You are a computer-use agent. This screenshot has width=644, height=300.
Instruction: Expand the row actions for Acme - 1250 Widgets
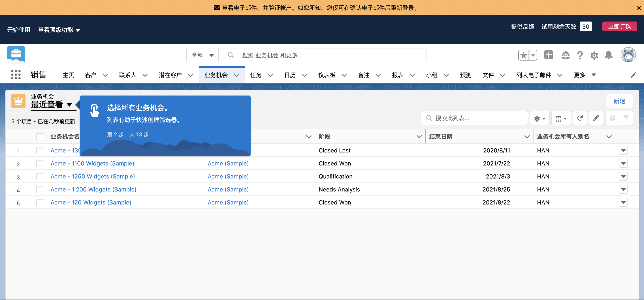coord(623,176)
